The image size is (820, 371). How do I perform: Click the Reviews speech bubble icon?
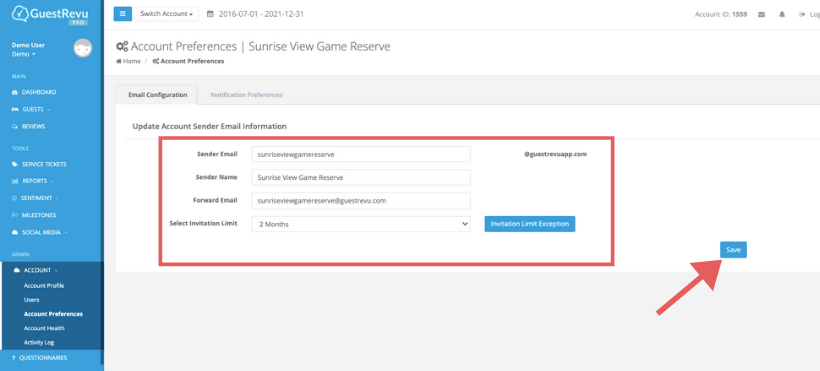[x=15, y=127]
